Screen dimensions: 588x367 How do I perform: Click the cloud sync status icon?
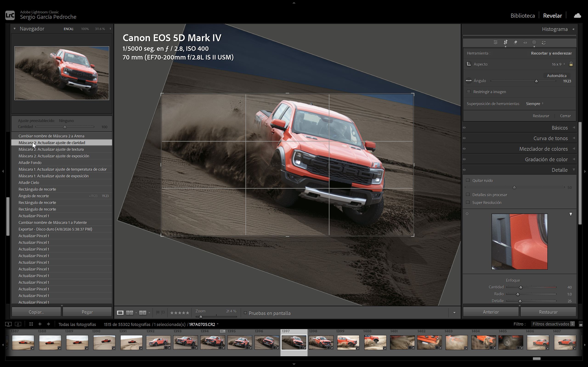tap(577, 16)
